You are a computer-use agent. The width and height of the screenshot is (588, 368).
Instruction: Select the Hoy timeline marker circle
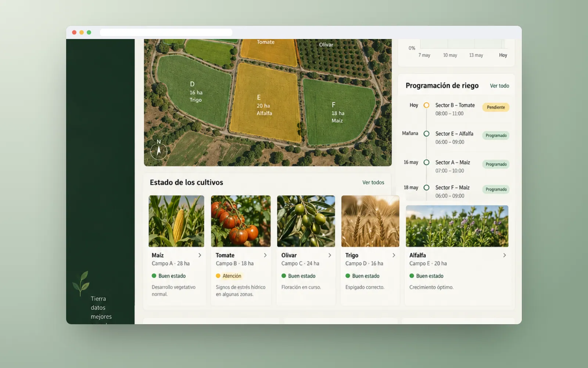pos(426,105)
